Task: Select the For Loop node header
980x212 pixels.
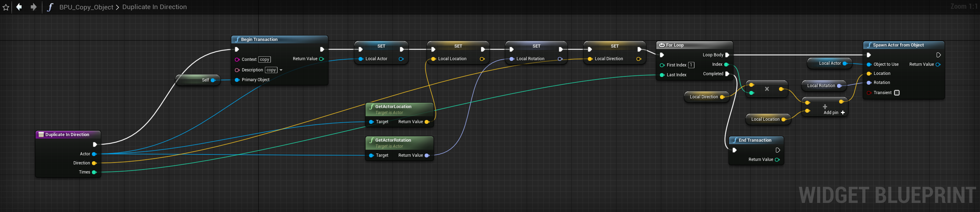Action: pos(695,45)
